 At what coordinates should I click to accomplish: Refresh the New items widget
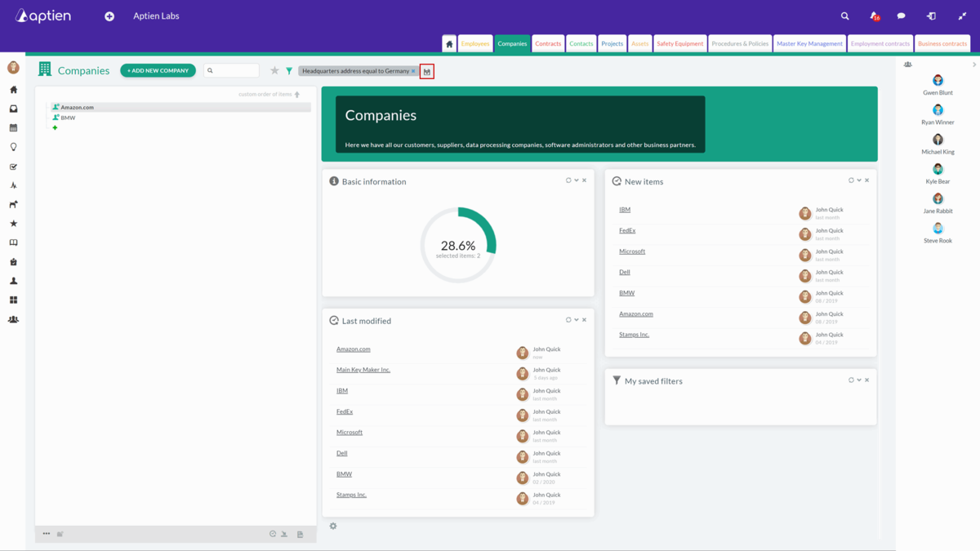click(x=851, y=180)
